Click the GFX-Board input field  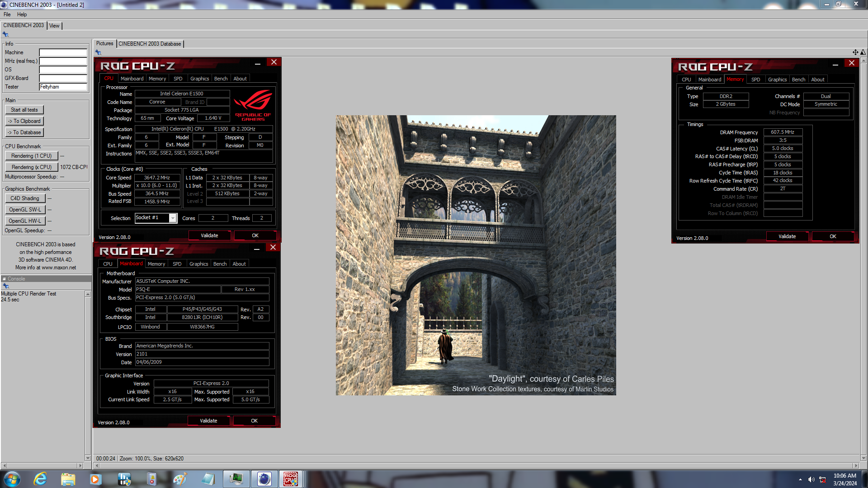63,78
